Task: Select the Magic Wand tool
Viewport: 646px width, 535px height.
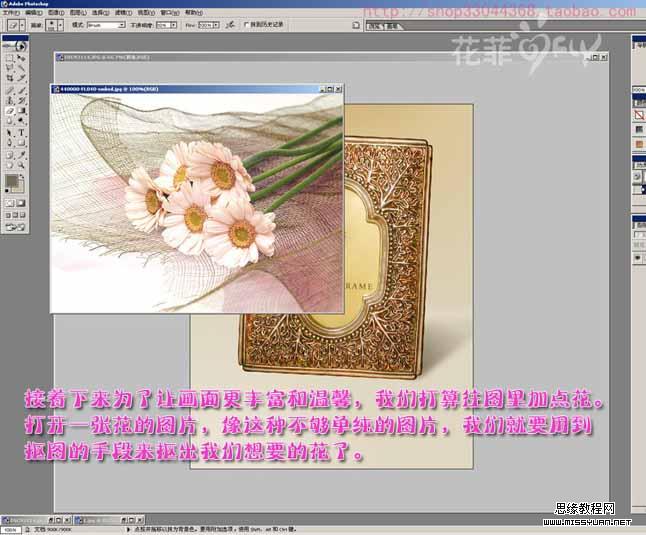Action: coord(21,67)
